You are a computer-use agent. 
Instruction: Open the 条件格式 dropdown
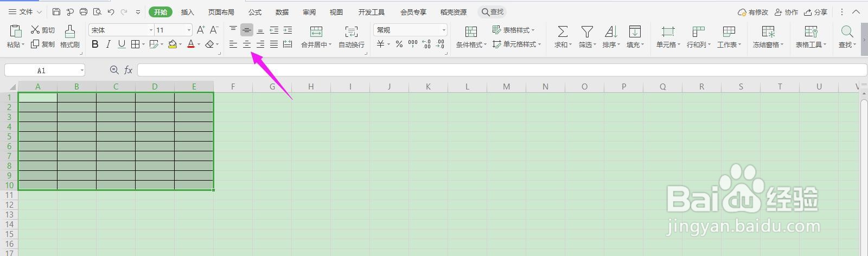pos(471,37)
